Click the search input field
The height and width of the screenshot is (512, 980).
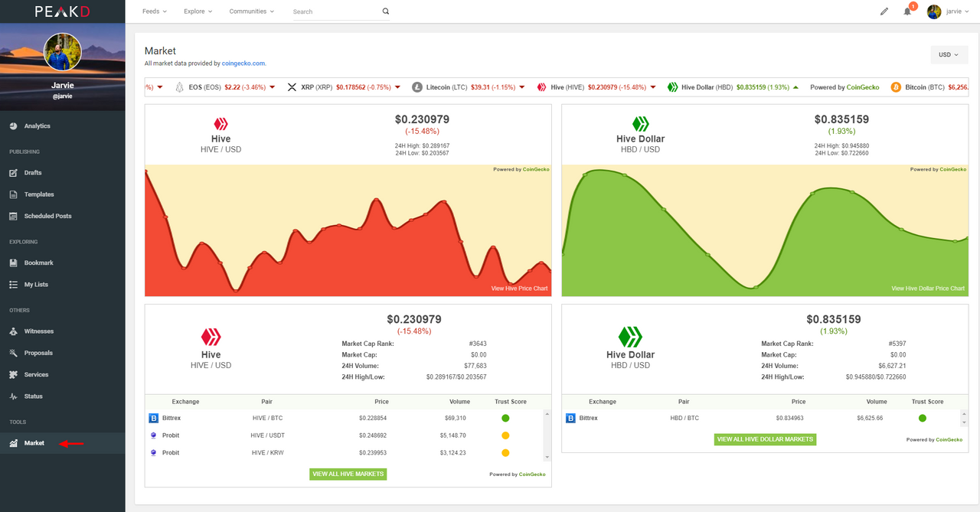click(335, 11)
